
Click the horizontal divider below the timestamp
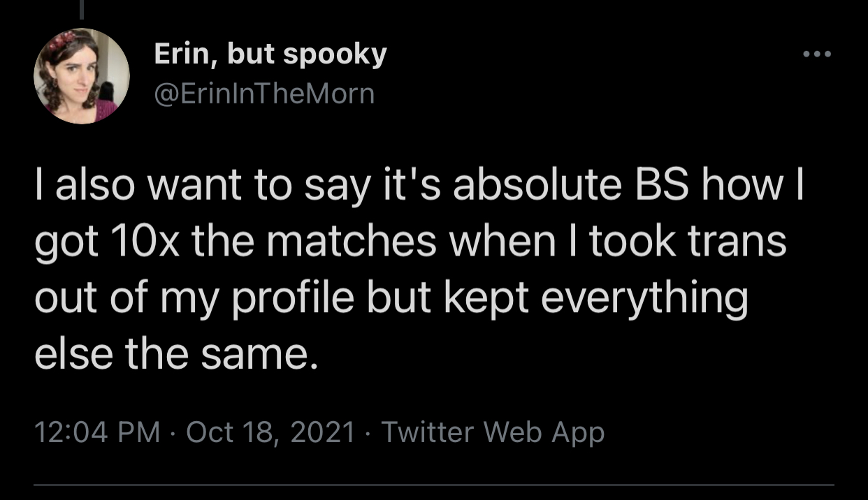coord(433,485)
